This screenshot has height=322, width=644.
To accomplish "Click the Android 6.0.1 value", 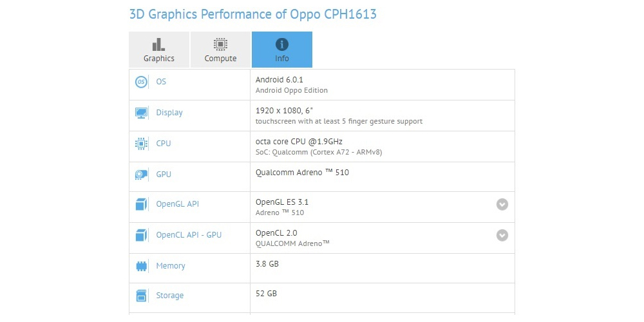I will tap(279, 80).
